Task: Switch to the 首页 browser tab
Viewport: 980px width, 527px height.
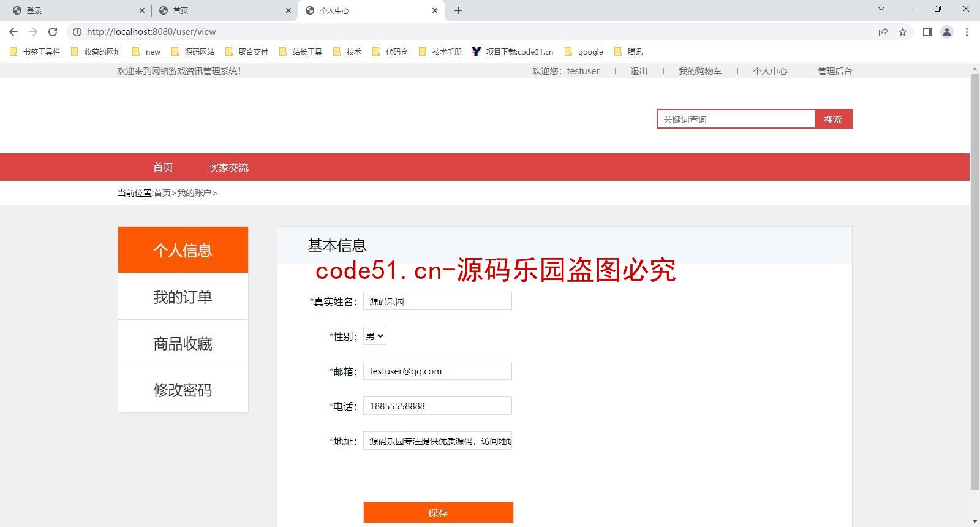Action: click(224, 10)
